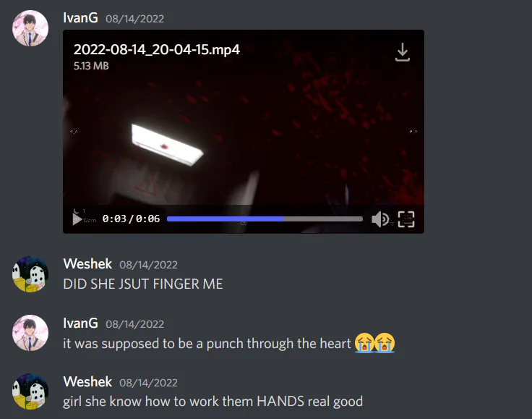Image resolution: width=532 pixels, height=419 pixels.
Task: Select the message 'DID SHE JSUT FINGER ME'
Action: 143,284
